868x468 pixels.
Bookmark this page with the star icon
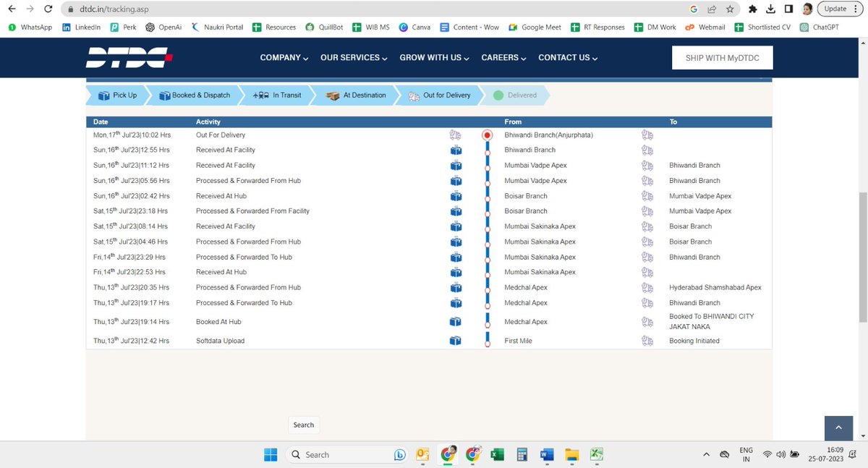click(731, 9)
